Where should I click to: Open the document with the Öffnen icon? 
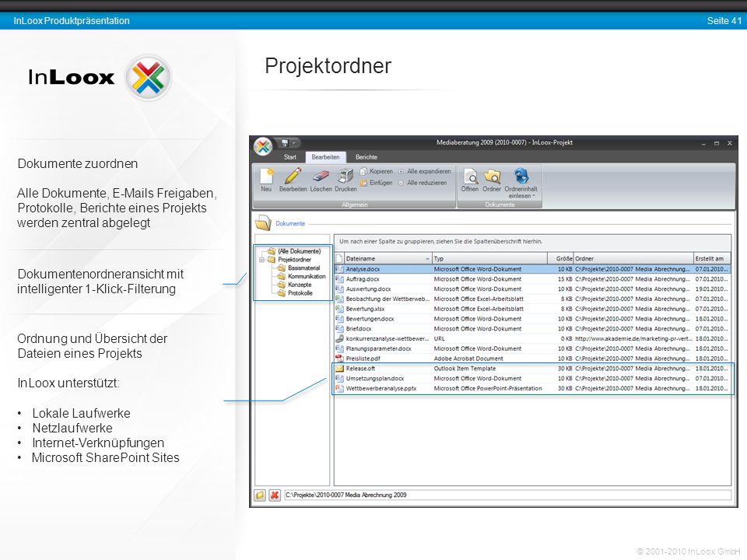(470, 180)
